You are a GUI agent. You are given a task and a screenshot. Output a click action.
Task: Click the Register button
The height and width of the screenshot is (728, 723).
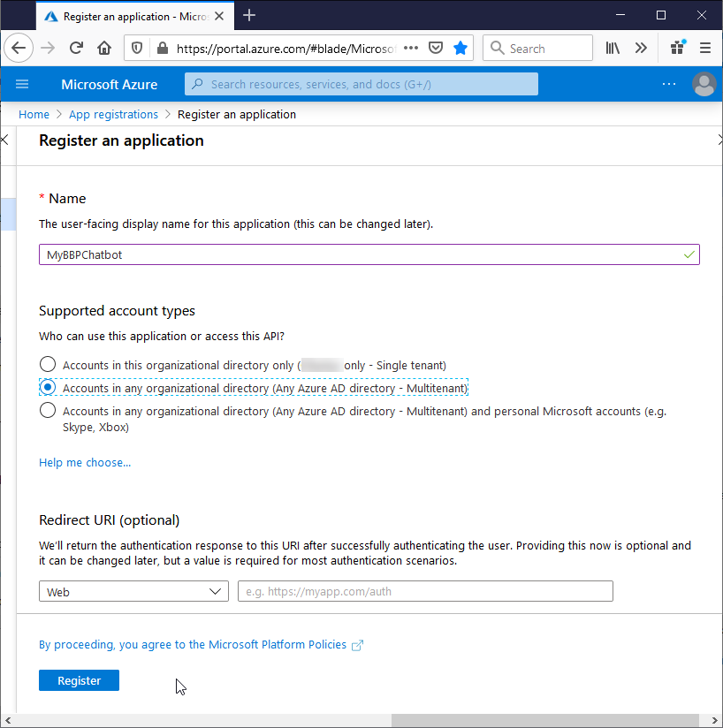pos(79,680)
